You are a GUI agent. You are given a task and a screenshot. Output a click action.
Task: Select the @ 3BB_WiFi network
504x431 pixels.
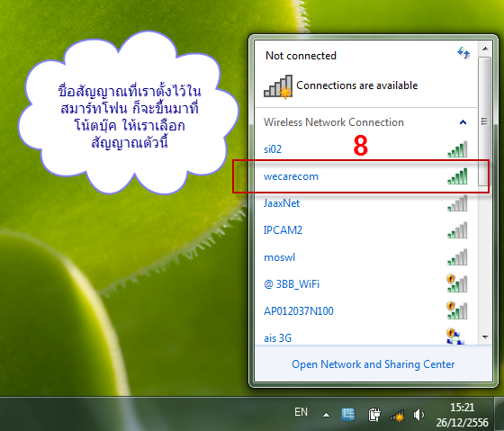point(365,284)
